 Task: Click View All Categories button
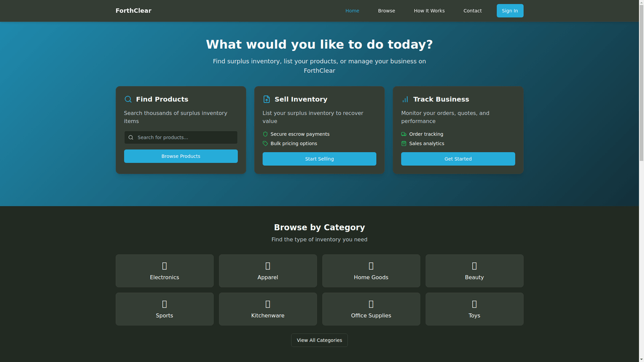(319, 340)
